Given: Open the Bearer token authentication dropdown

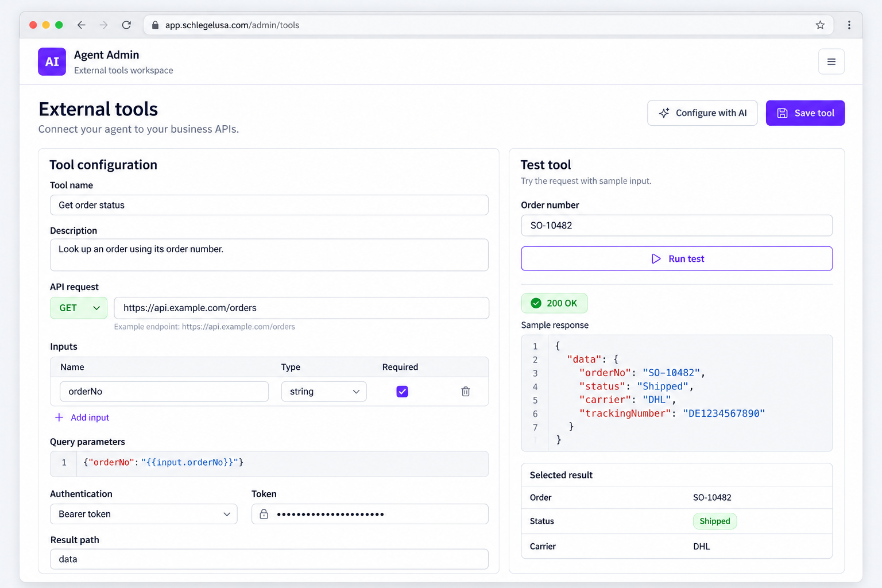Looking at the screenshot, I should [x=144, y=514].
